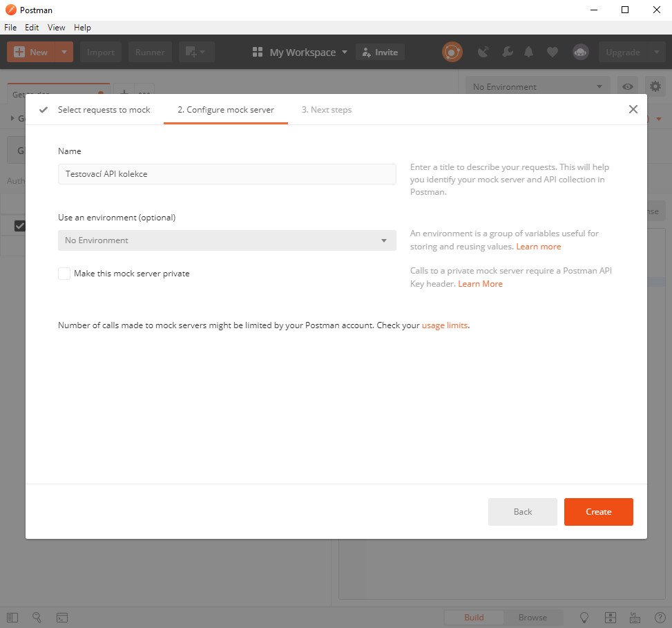Open the Find search icon in status bar
Image resolution: width=672 pixels, height=628 pixels.
(x=37, y=617)
